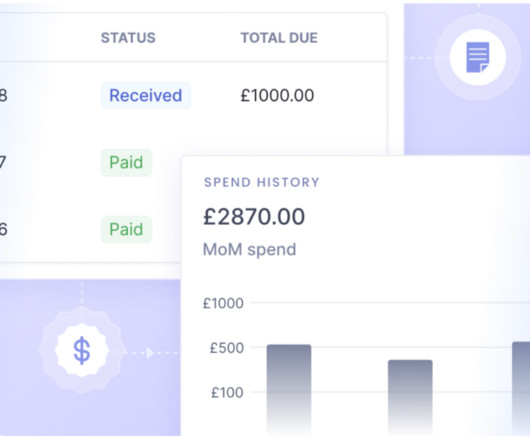This screenshot has width=530, height=442.
Task: Open the row with Received status
Action: pos(193,96)
